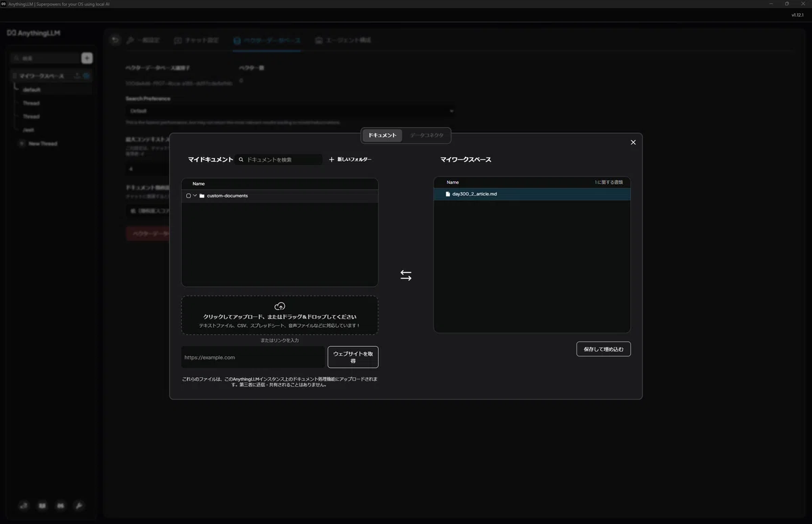Click the Name header in マイワークスペース list
The height and width of the screenshot is (524, 812).
(453, 183)
